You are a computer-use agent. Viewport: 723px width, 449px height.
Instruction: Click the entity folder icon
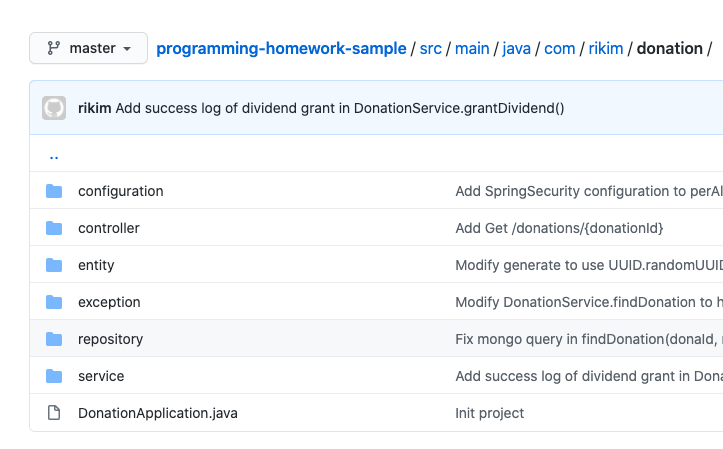tap(54, 265)
